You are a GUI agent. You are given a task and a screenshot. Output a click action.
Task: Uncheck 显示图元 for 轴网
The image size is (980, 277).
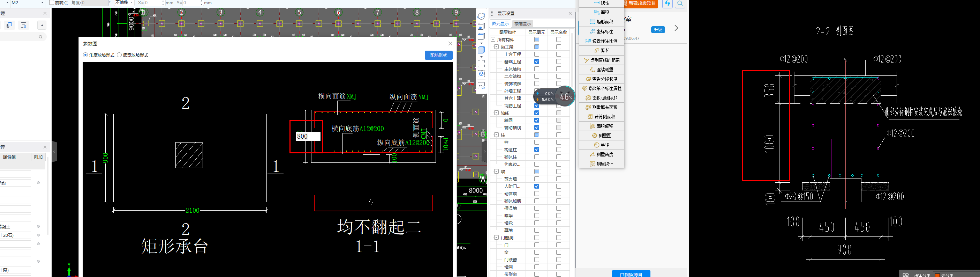[x=536, y=120]
